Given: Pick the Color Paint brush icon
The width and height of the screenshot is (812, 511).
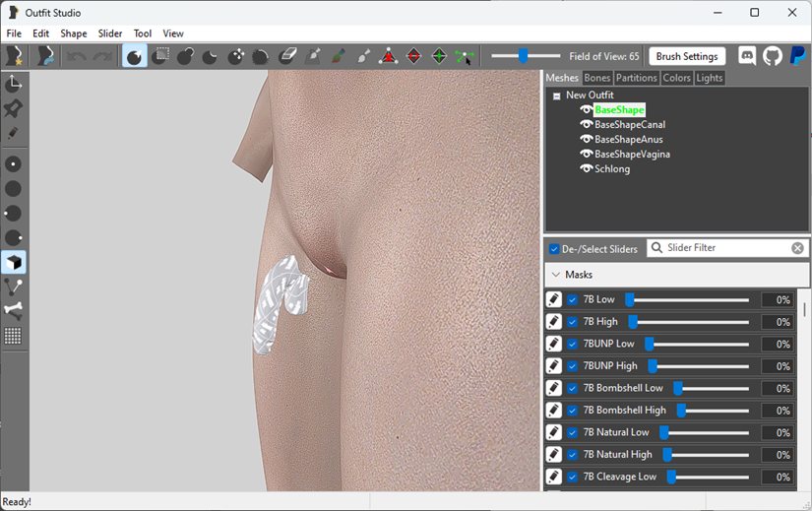Looking at the screenshot, I should (x=338, y=56).
